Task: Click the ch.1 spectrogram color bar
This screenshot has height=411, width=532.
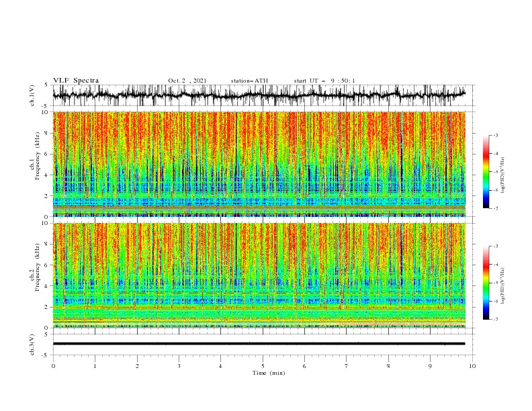Action: tap(486, 171)
